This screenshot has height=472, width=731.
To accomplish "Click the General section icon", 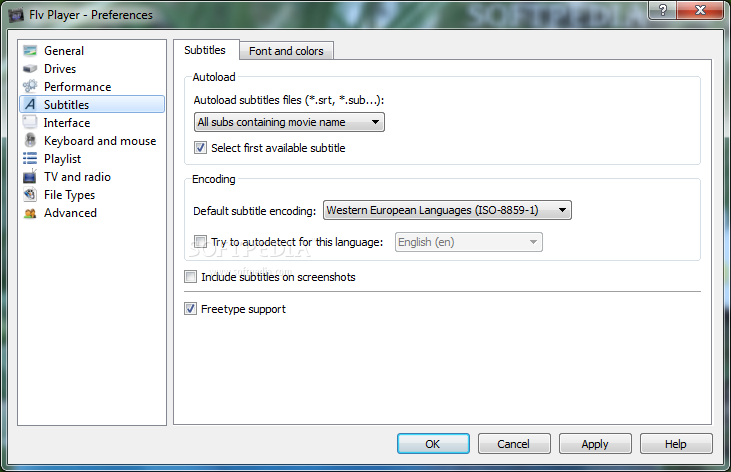I will [30, 50].
